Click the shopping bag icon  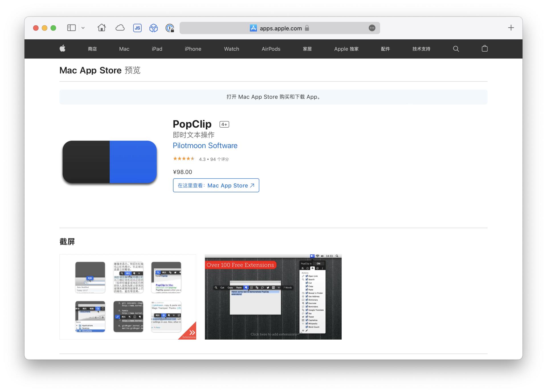484,48
